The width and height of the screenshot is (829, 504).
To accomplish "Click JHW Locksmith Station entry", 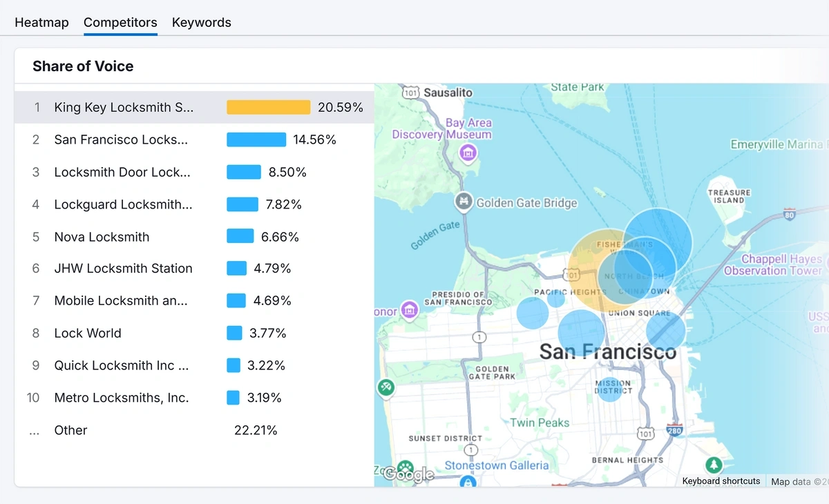I will (x=194, y=269).
